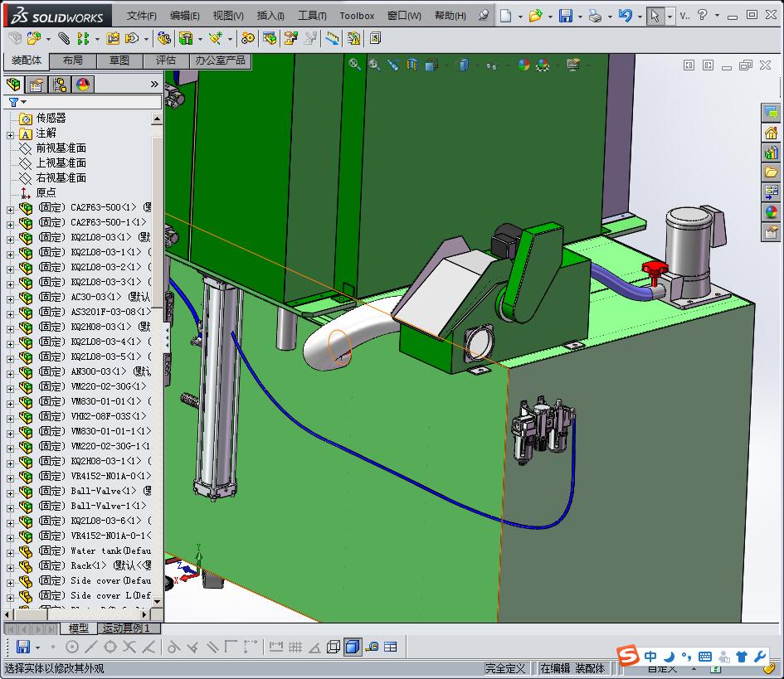The width and height of the screenshot is (784, 679).
Task: Open the 运动算例 1 motion study tab
Action: [x=125, y=628]
